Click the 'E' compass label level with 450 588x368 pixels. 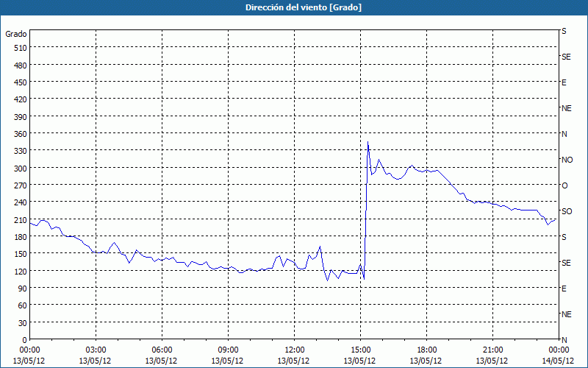point(564,82)
